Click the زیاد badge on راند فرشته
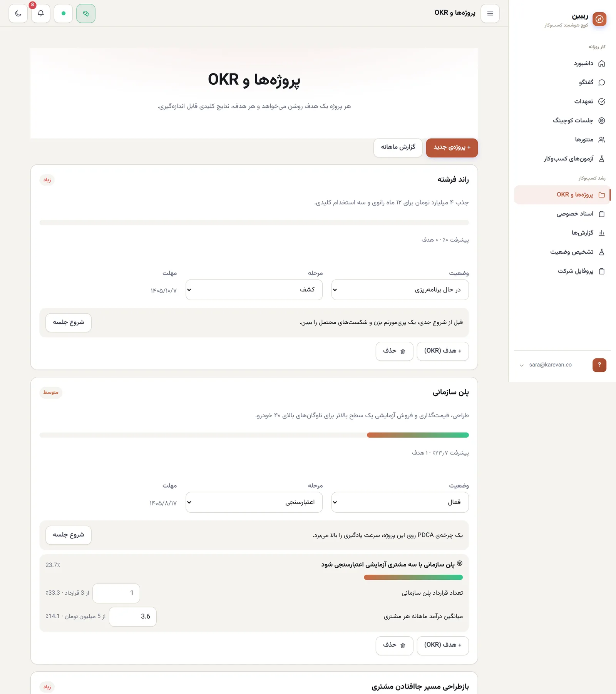Screen dimensions: 616x694 [x=47, y=180]
